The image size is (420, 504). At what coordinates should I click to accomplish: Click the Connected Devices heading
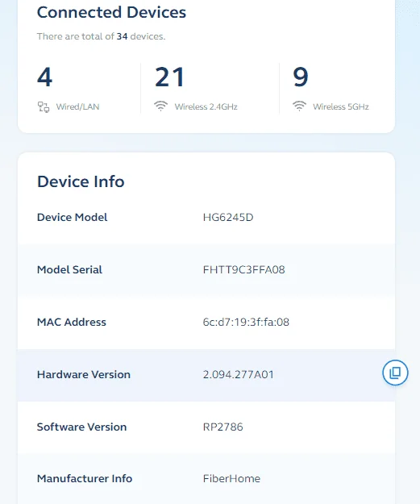pyautogui.click(x=111, y=13)
